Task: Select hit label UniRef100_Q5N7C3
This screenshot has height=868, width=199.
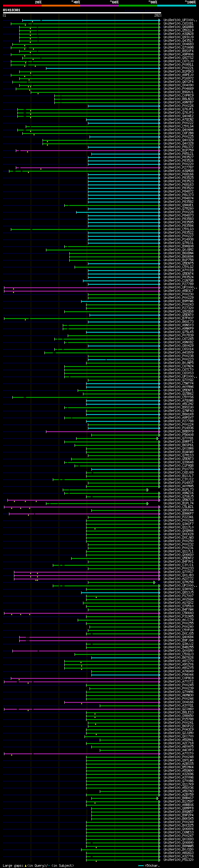Action: (178, 500)
